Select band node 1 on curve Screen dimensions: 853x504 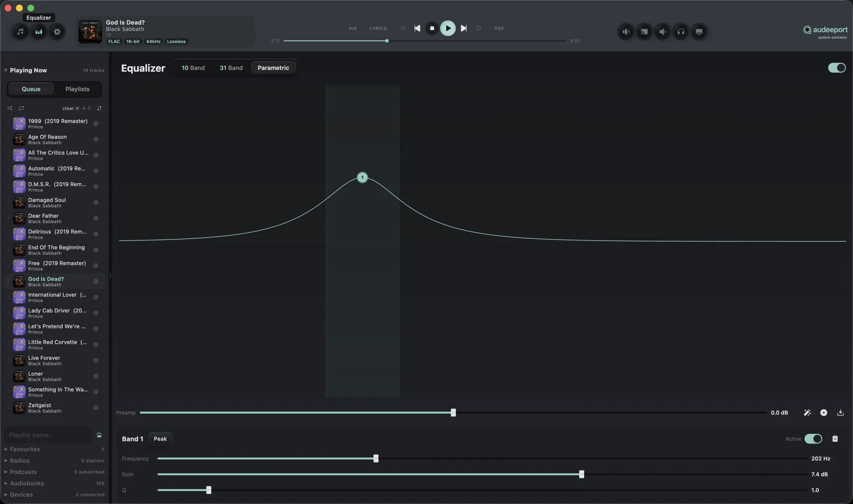point(362,177)
